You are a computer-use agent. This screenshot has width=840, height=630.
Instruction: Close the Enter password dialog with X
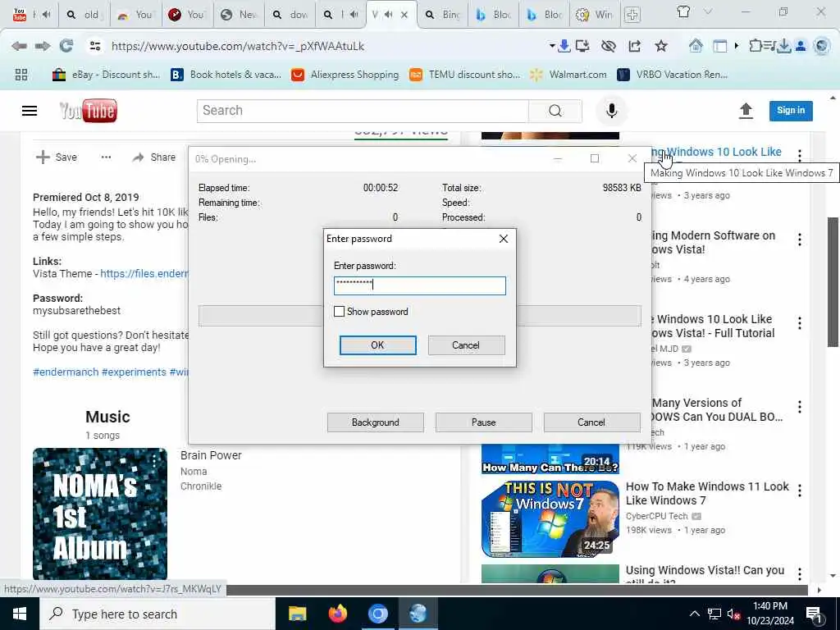pyautogui.click(x=504, y=239)
